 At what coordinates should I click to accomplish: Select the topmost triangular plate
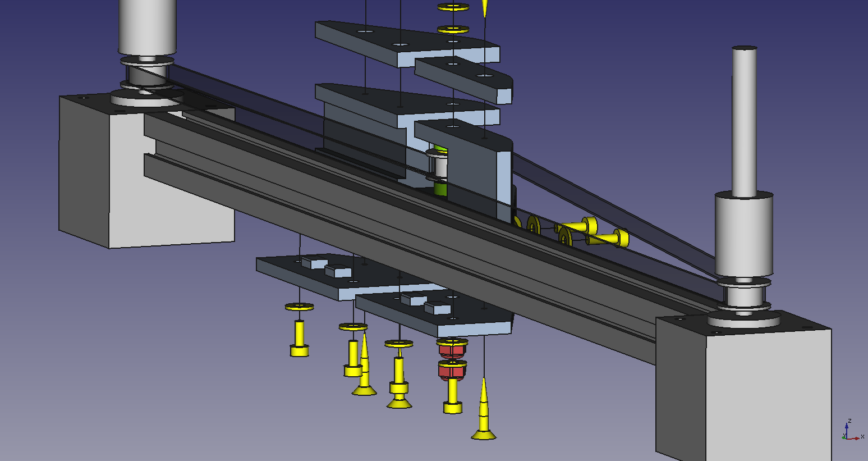pyautogui.click(x=407, y=43)
